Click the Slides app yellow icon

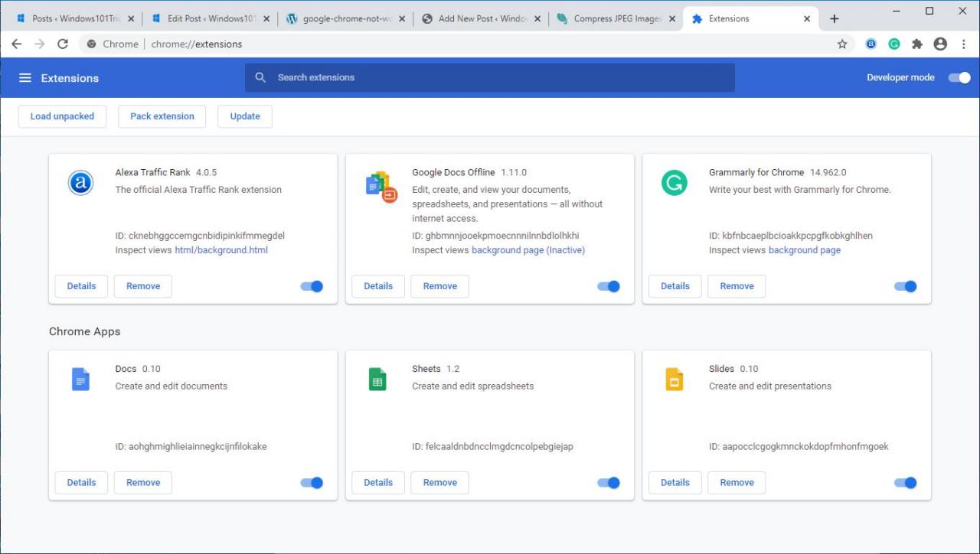674,380
